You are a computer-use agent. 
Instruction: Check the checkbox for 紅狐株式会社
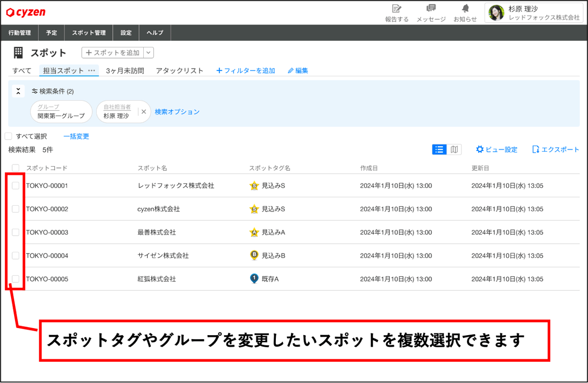16,279
